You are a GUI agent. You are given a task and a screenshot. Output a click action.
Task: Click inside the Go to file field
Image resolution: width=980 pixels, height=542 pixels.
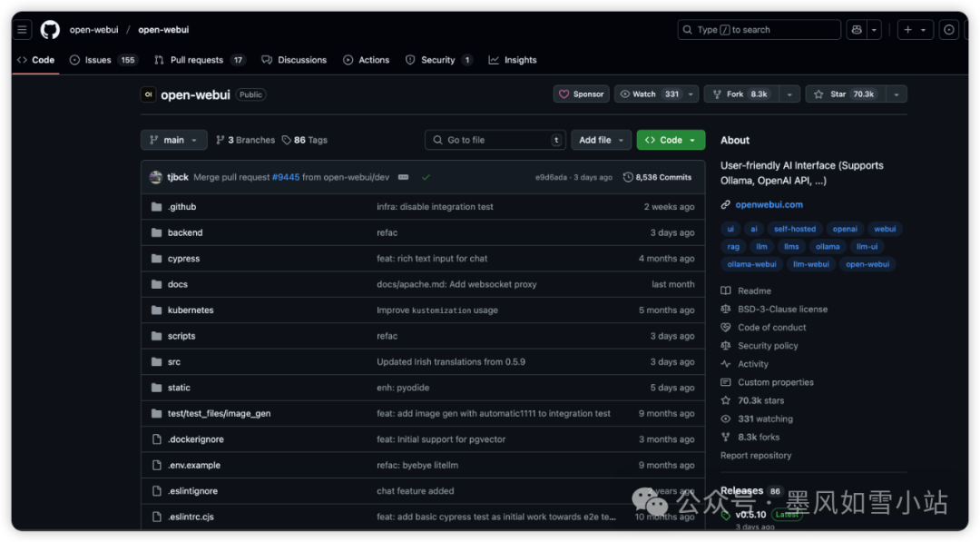[x=495, y=140]
